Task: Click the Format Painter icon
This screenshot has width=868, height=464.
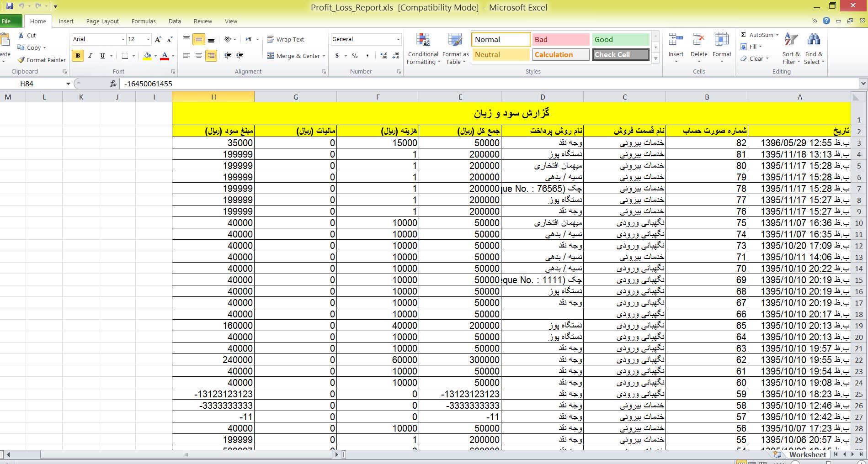Action: click(21, 60)
